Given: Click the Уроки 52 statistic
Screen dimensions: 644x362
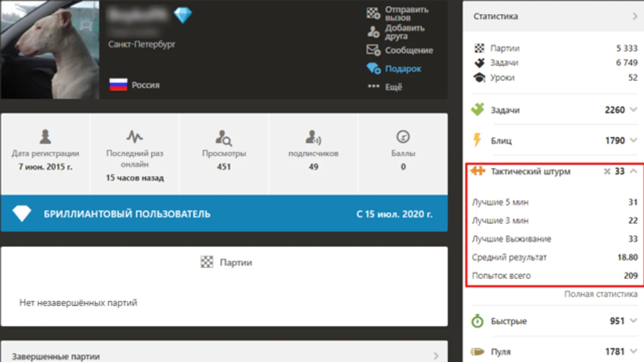Looking at the screenshot, I should click(555, 78).
